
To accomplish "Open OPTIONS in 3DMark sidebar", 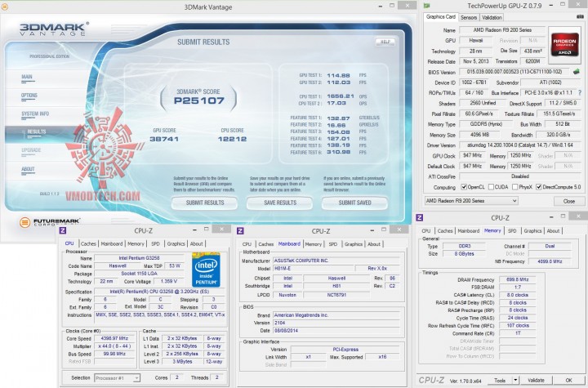I will [29, 96].
